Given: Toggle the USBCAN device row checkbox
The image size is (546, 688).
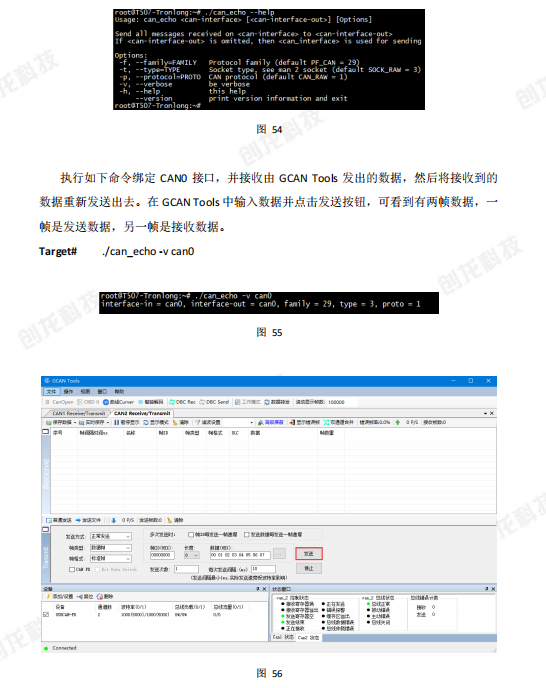Looking at the screenshot, I should (x=46, y=615).
